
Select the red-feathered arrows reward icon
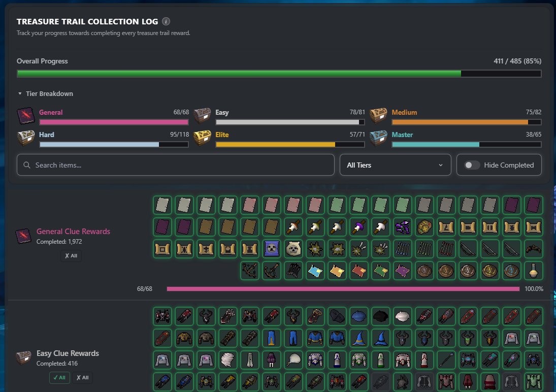coord(446,249)
